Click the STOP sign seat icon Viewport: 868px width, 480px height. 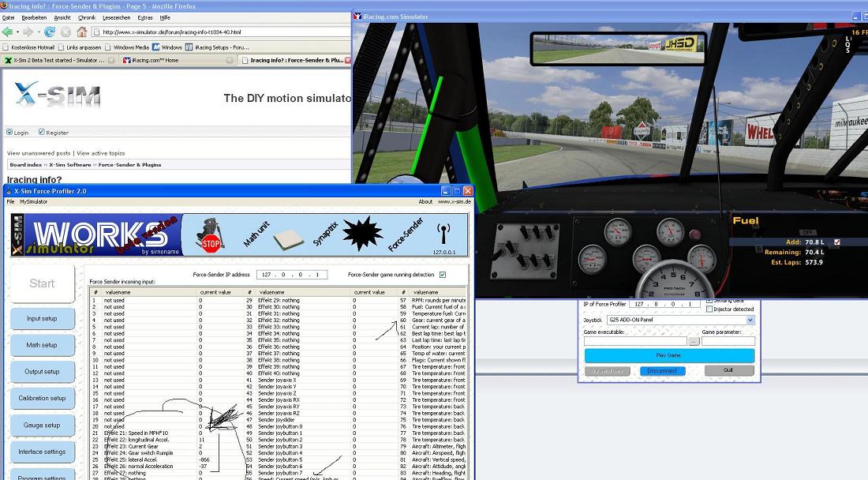[x=210, y=236]
